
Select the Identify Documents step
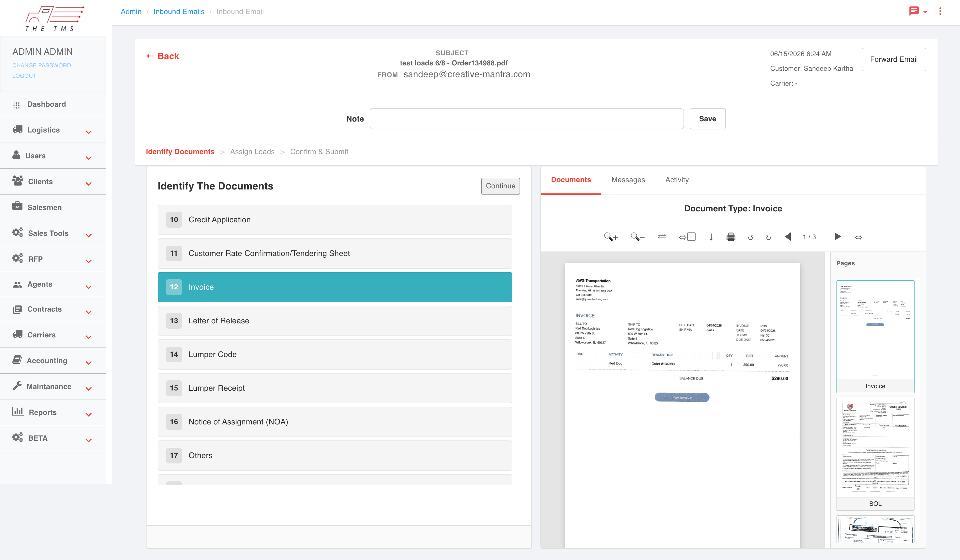point(180,152)
